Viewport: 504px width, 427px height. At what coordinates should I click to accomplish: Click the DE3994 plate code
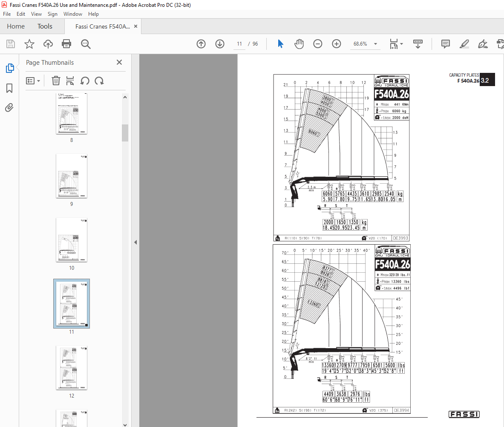pos(401,410)
